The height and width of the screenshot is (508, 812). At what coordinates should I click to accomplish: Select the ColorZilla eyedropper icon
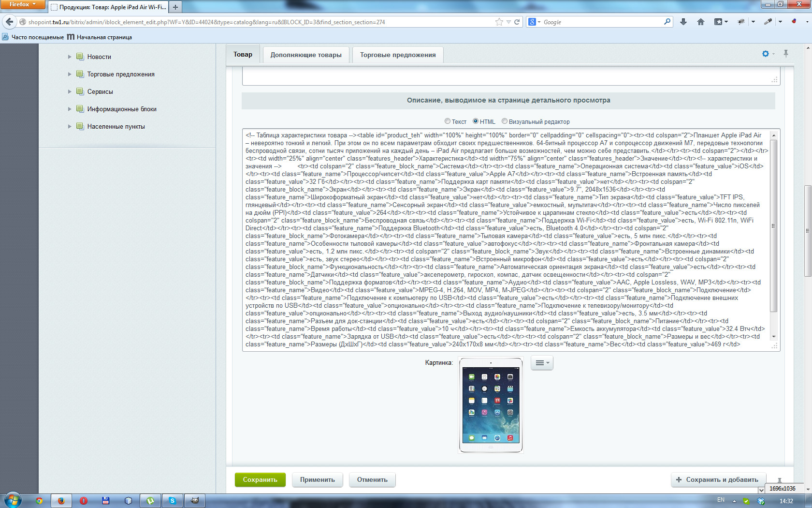tap(768, 22)
